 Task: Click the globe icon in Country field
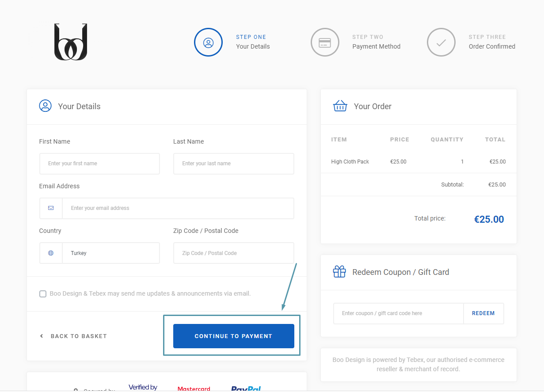51,253
